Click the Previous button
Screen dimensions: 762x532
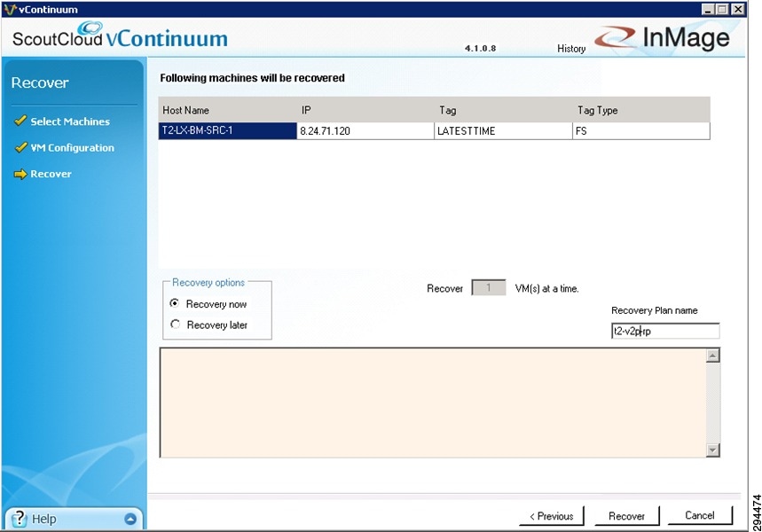coord(552,516)
